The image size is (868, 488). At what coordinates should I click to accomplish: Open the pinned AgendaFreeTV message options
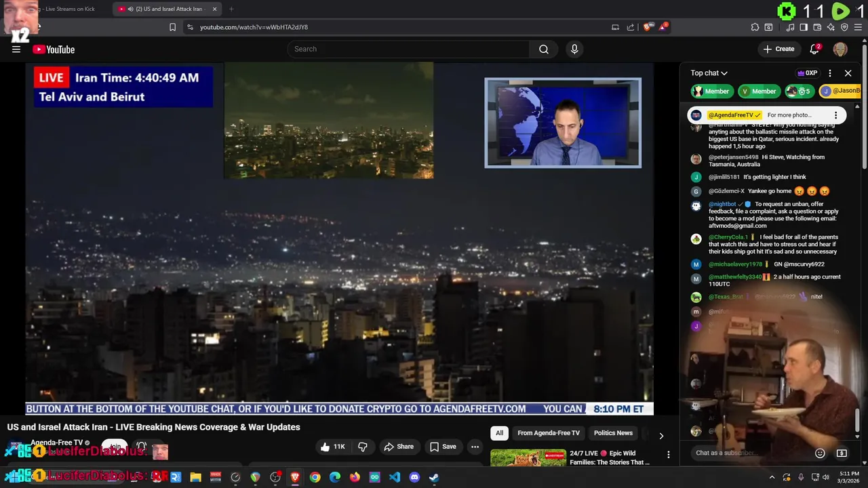[835, 115]
